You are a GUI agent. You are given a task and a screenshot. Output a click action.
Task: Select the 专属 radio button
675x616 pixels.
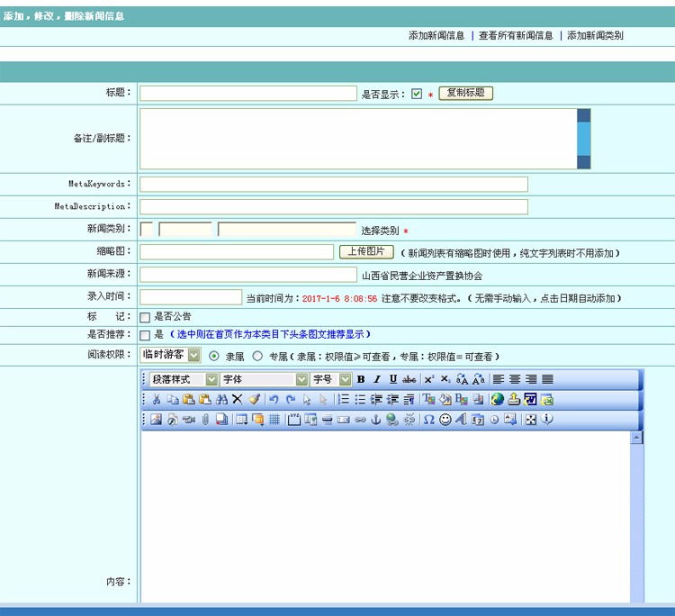(257, 357)
